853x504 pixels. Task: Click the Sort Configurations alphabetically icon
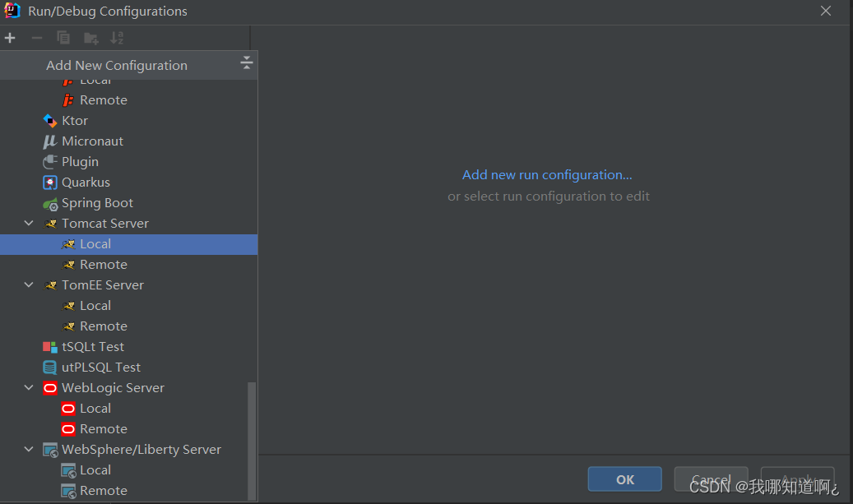(x=117, y=38)
